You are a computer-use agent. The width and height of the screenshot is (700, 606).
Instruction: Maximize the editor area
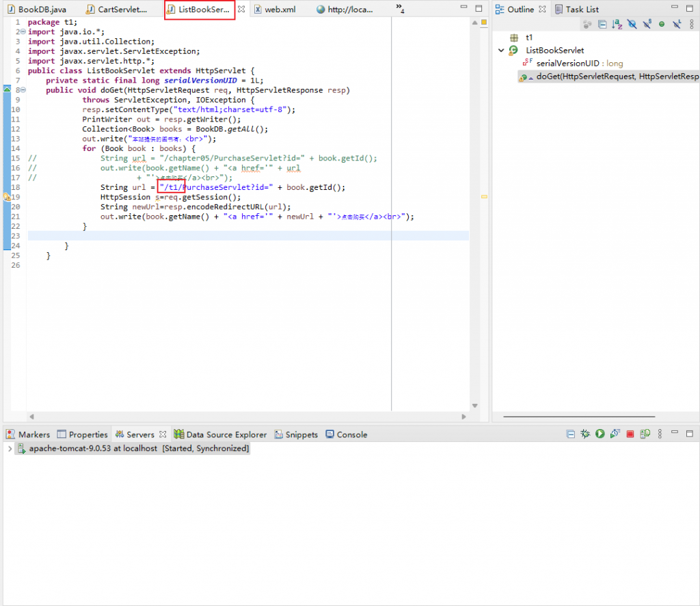pyautogui.click(x=479, y=8)
